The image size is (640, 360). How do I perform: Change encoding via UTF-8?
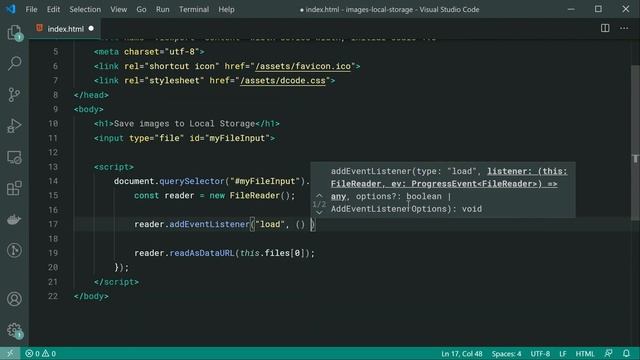coord(540,353)
